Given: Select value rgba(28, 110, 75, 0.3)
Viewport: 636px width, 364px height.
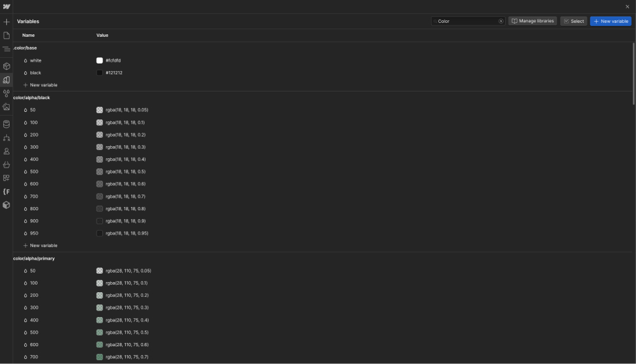Looking at the screenshot, I should (x=127, y=307).
